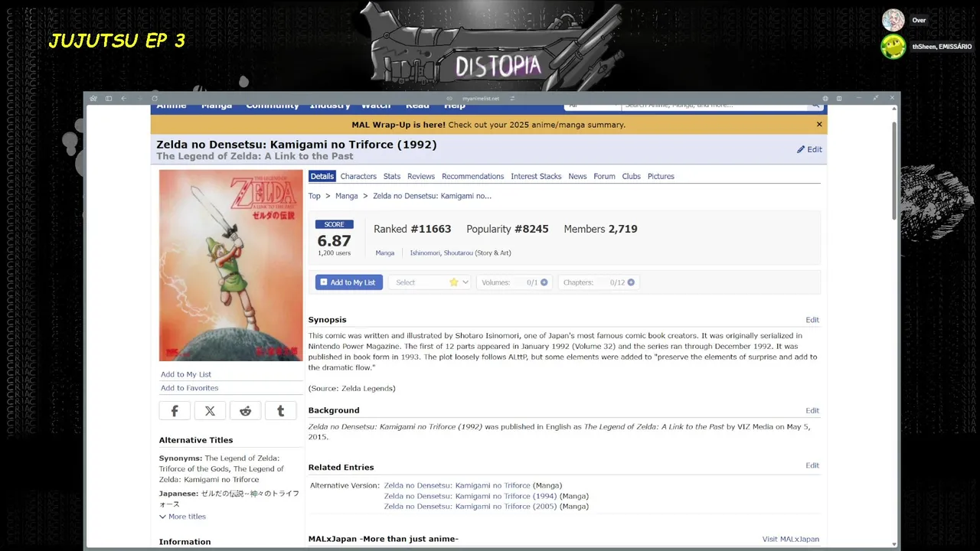Share on X (Twitter) icon button
Viewport: 980px width, 551px height.
(x=210, y=411)
